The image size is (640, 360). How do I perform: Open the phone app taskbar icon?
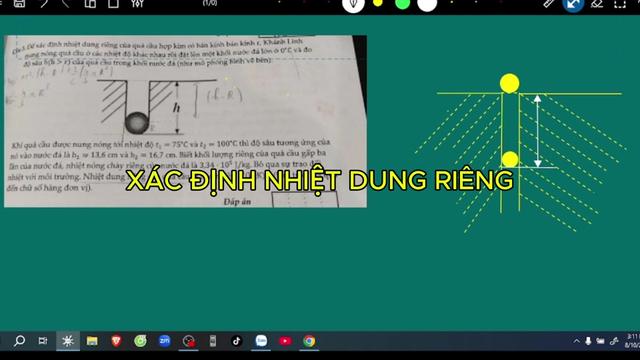tap(213, 341)
